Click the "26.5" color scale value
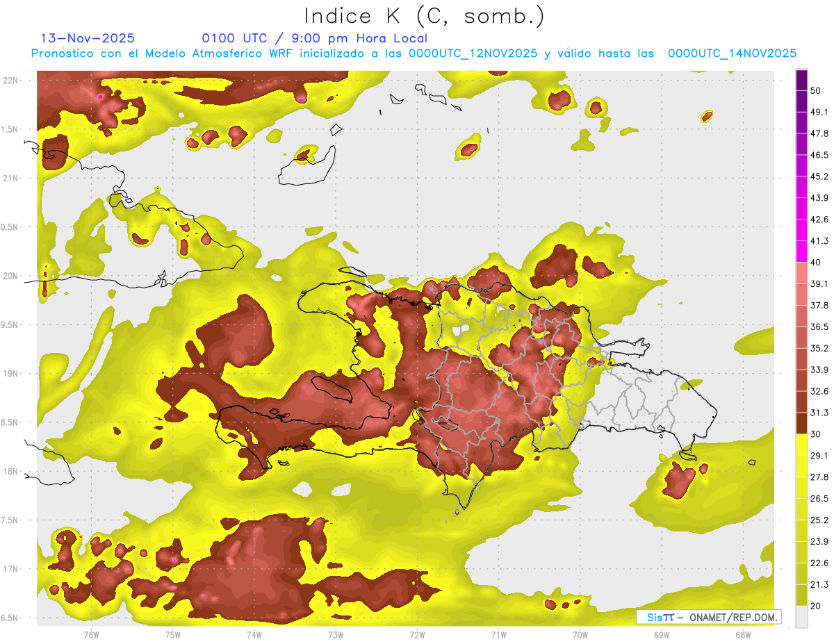 coord(819,499)
